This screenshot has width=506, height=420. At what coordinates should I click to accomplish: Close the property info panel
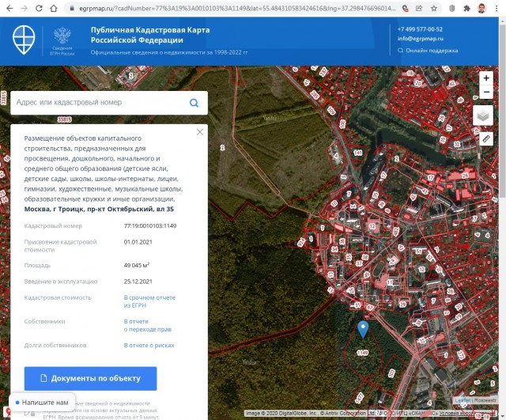click(200, 132)
